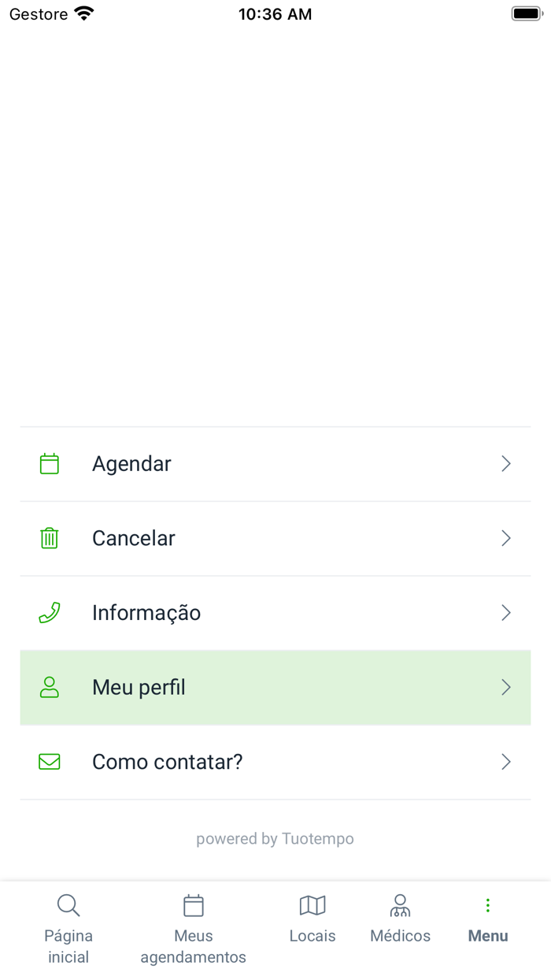Click the envelope icon next to Como contatar?
Screen dimensions: 551x980
(49, 762)
